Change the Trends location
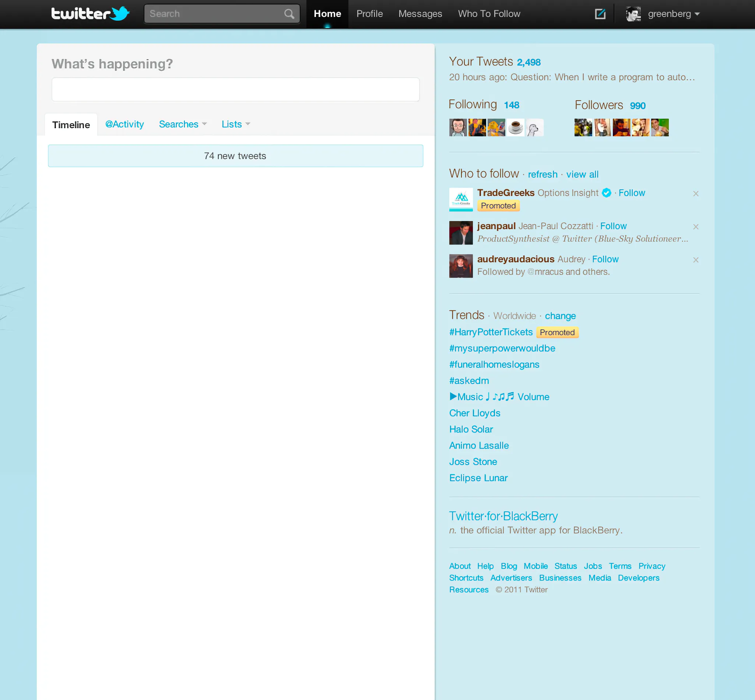 click(560, 316)
